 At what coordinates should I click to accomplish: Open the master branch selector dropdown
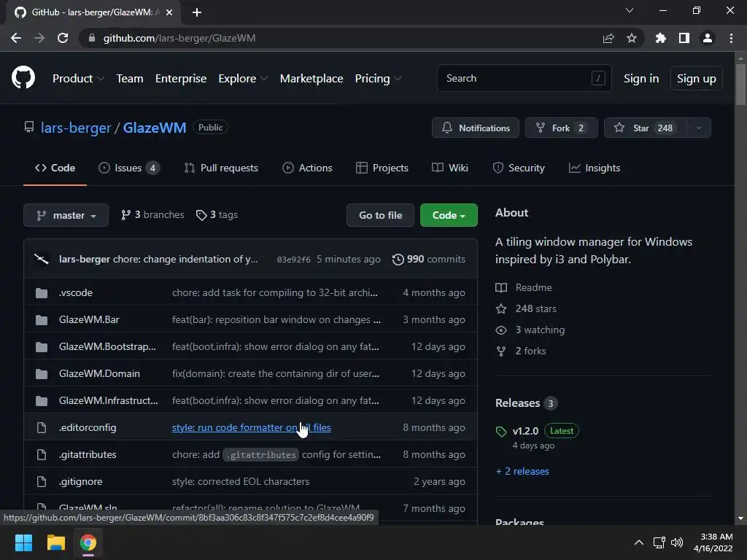click(66, 215)
